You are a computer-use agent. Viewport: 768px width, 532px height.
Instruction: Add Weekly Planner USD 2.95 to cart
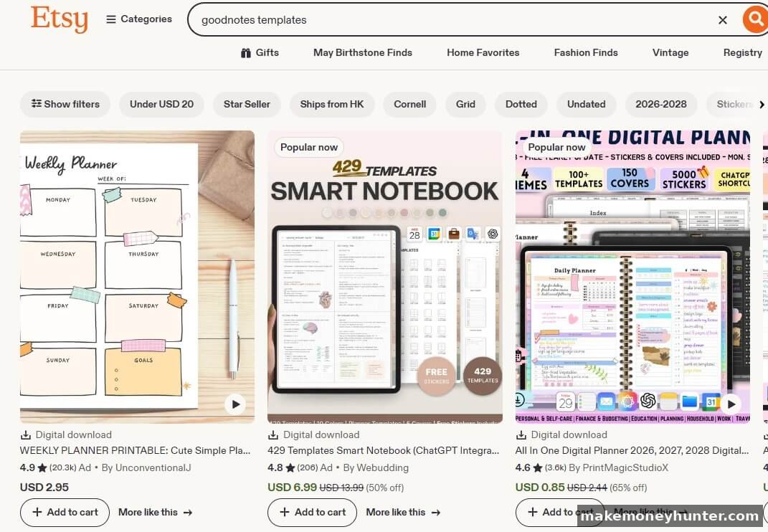(65, 513)
